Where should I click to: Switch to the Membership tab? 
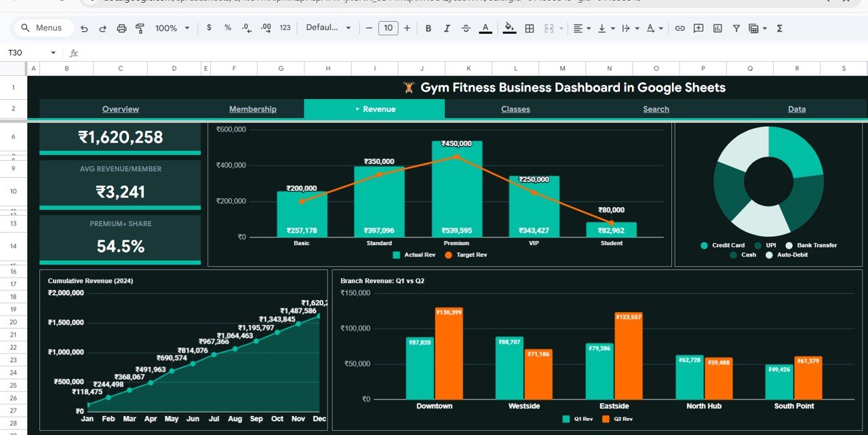[252, 109]
